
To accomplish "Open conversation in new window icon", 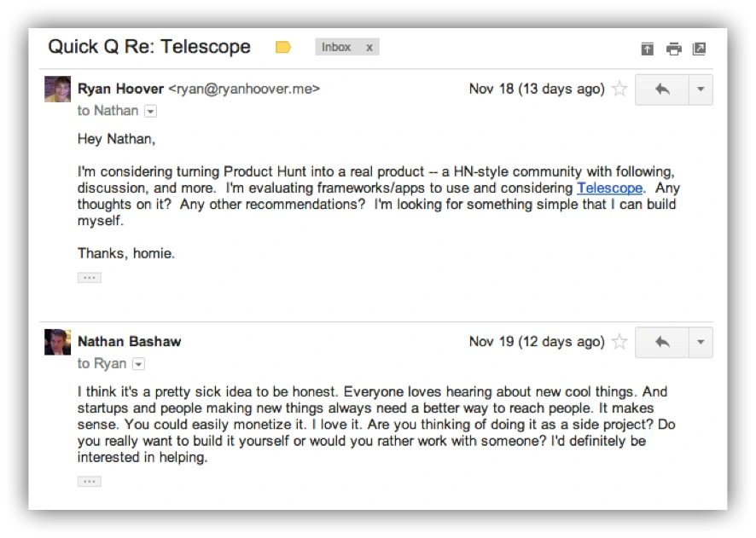I will pos(699,49).
